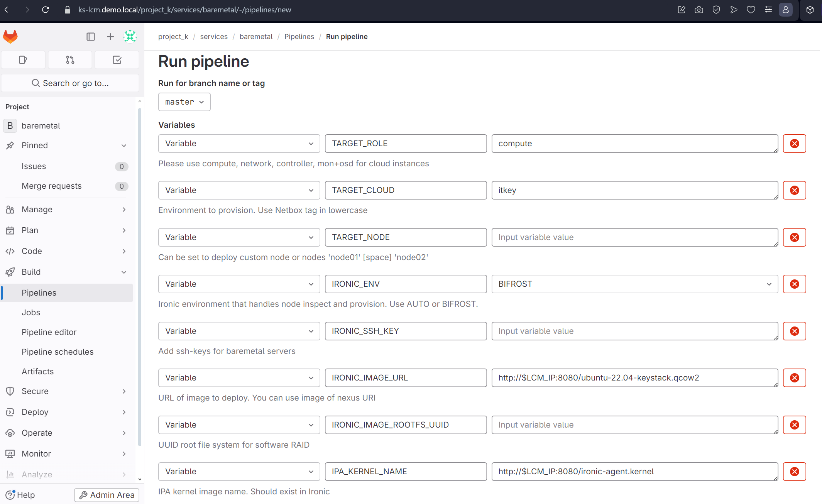
Task: Go to Jobs in the sidebar
Action: point(31,313)
